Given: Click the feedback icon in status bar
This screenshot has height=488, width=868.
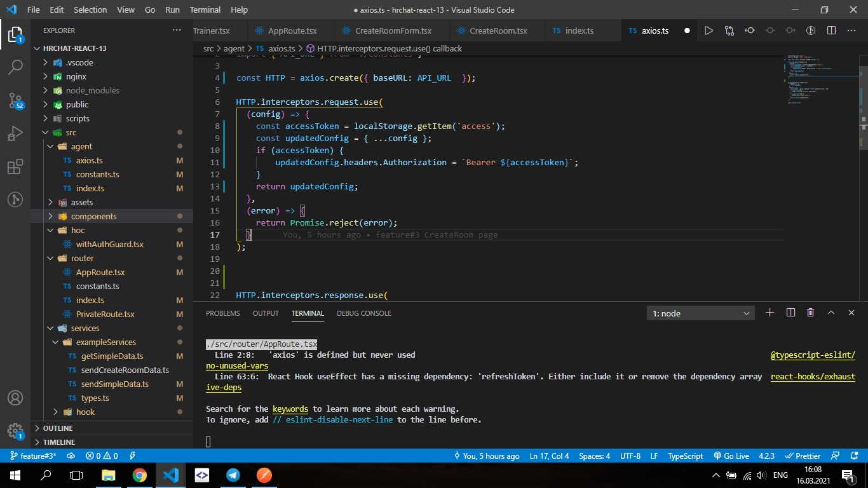Looking at the screenshot, I should click(836, 456).
